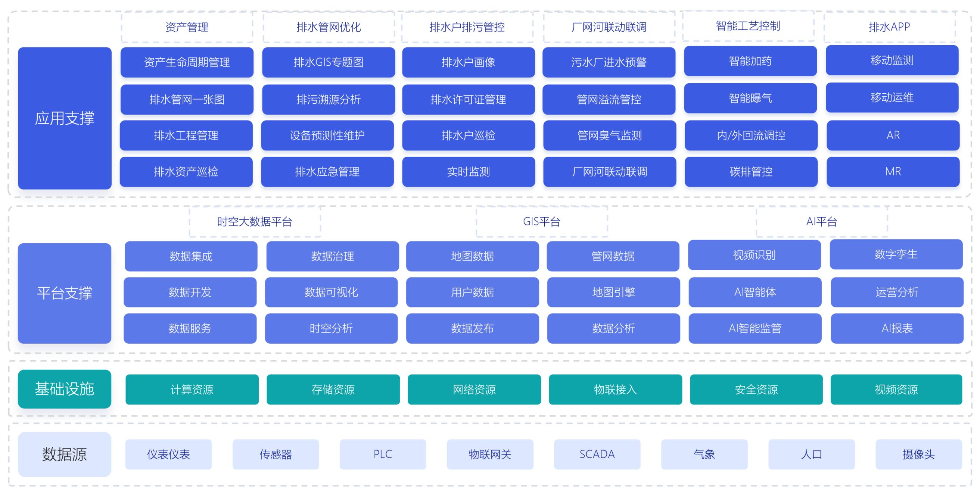Click the 排水GIS专题图 block

328,63
